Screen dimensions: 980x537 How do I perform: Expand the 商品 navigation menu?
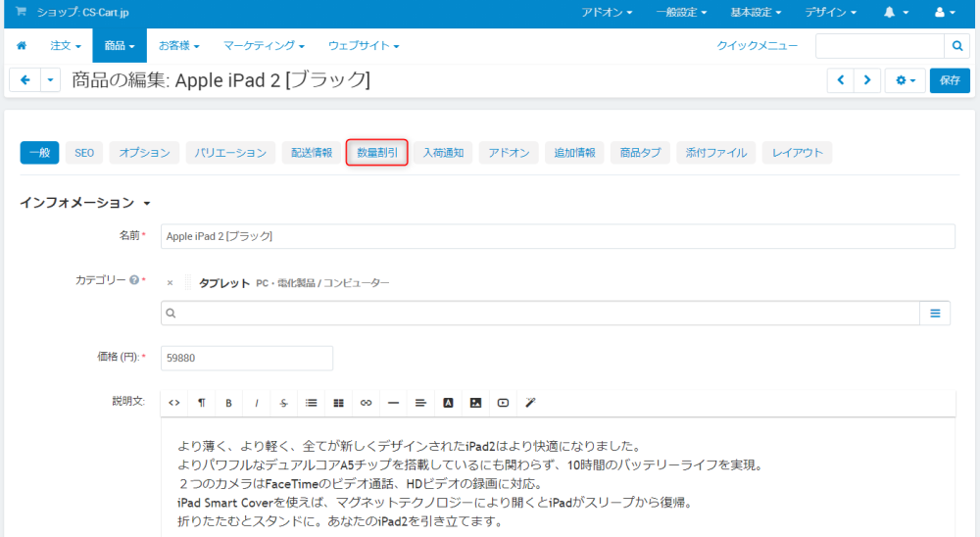click(120, 46)
